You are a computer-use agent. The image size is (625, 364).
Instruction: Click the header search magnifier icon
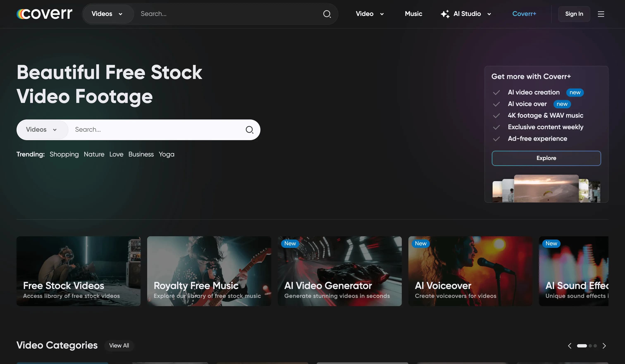[x=327, y=14]
